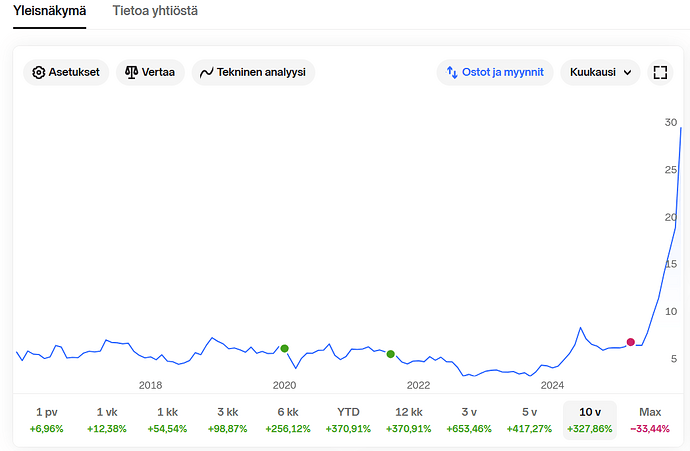This screenshot has height=451, width=690.
Task: Open the Tietoa yhtiöstä tab
Action: pos(154,11)
